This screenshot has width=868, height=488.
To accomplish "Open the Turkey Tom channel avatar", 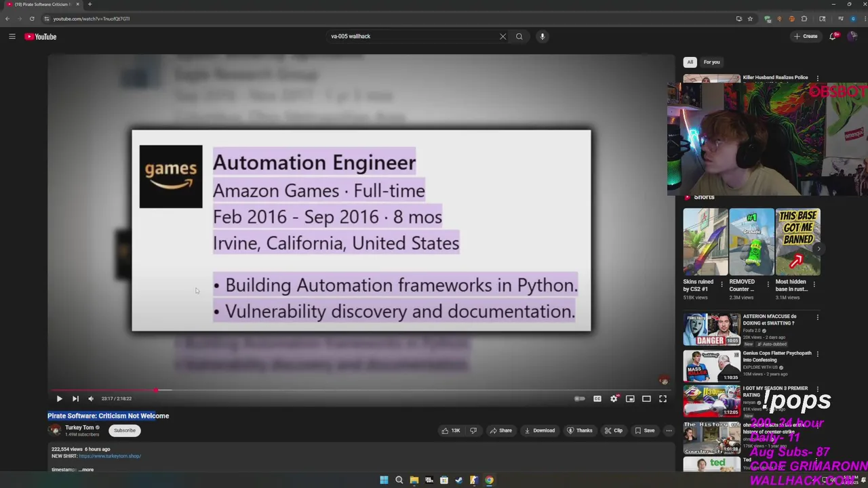I will (x=54, y=430).
